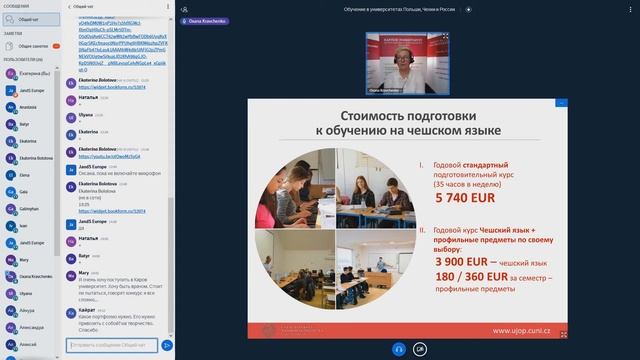
Task: Select user Anastasia in the list
Action: coord(29,107)
